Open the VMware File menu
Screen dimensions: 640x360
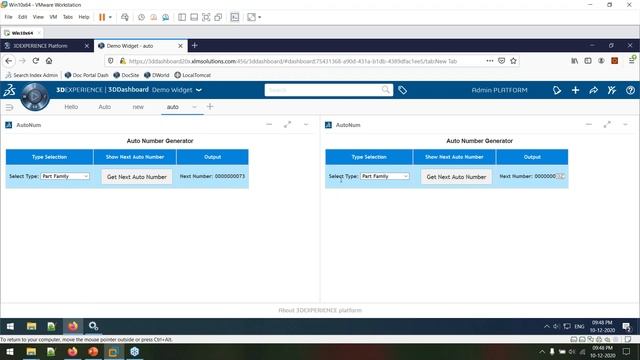[x=8, y=17]
